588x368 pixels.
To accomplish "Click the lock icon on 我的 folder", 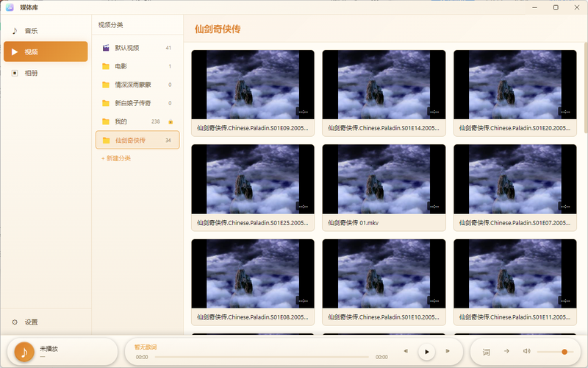I will point(171,121).
